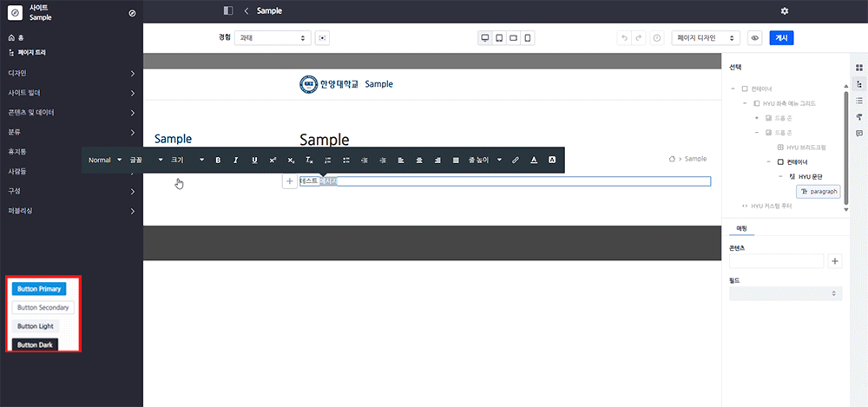This screenshot has width=868, height=407.
Task: Click the settings gear in top bar
Action: (x=785, y=11)
